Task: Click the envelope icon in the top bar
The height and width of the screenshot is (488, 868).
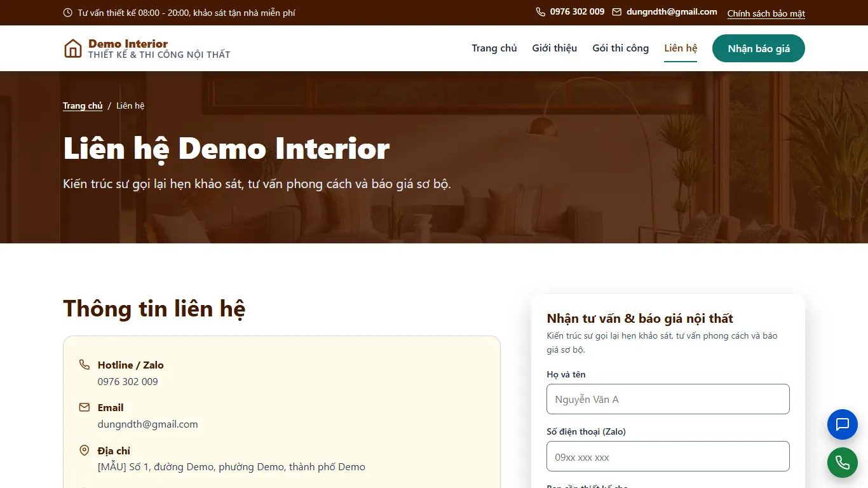Action: pos(617,12)
